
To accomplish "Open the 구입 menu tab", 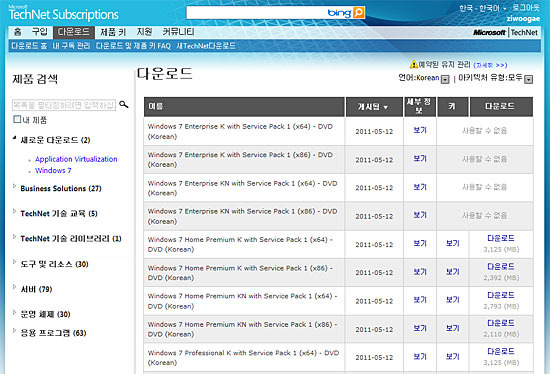I will [39, 32].
